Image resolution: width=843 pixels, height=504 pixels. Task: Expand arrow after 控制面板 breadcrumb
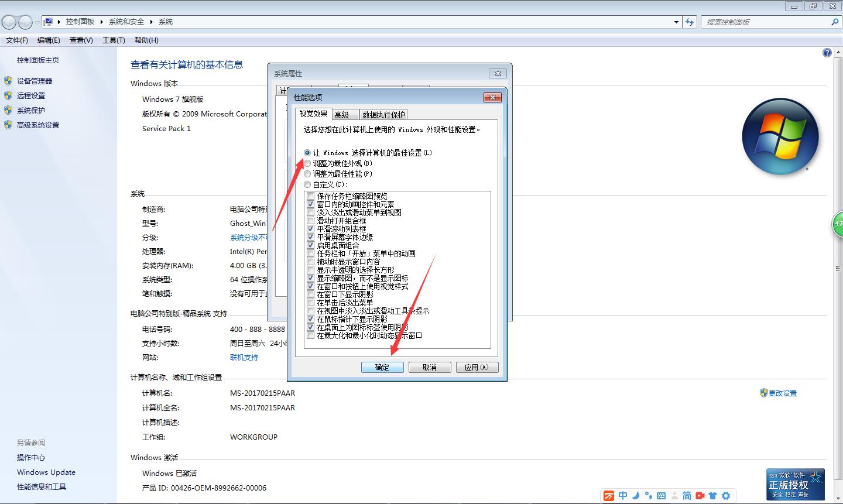(x=101, y=22)
